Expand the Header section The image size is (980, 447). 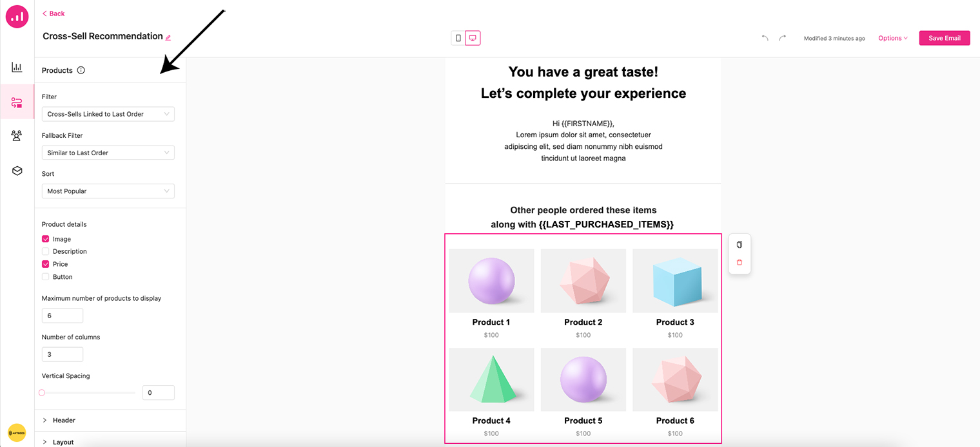[110, 420]
